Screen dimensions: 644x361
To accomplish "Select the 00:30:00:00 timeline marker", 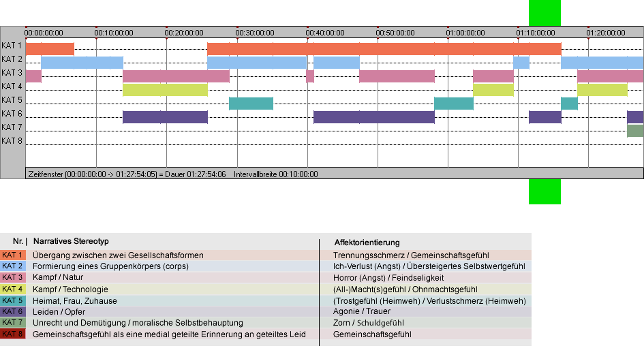I will pyautogui.click(x=255, y=33).
